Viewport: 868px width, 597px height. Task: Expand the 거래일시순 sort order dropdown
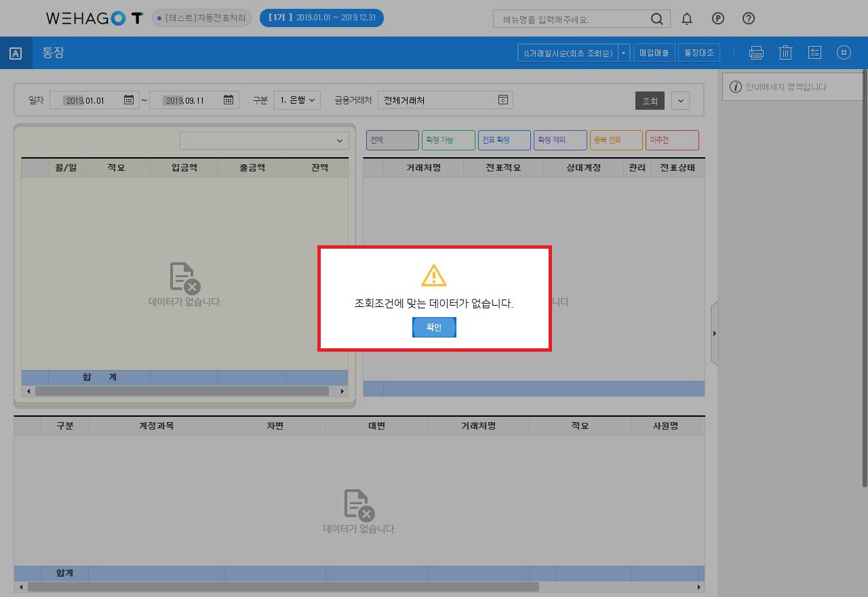click(x=623, y=53)
